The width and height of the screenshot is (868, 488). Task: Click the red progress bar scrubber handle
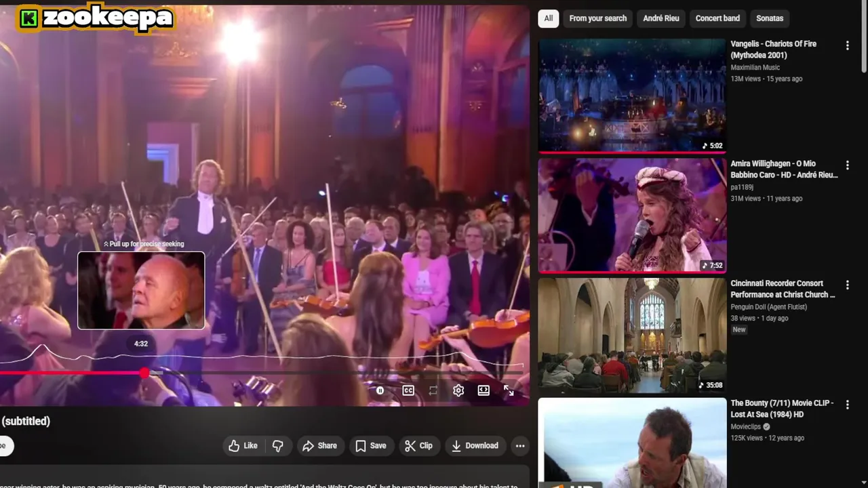[145, 373]
